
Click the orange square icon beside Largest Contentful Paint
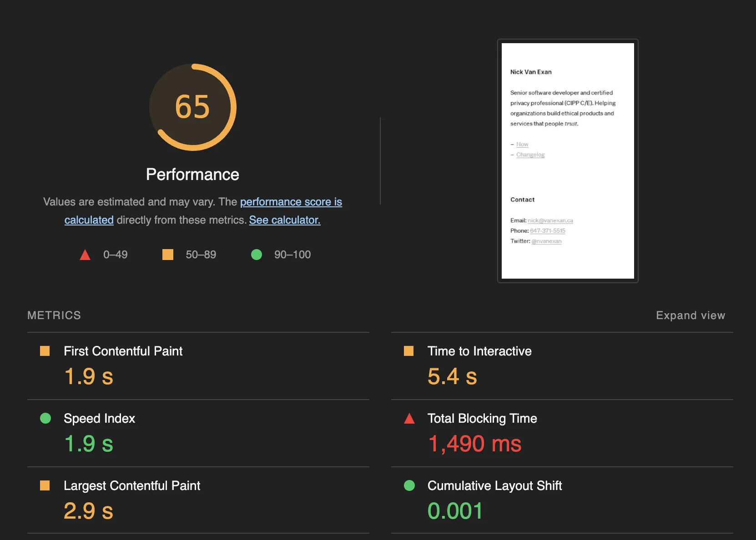[45, 485]
